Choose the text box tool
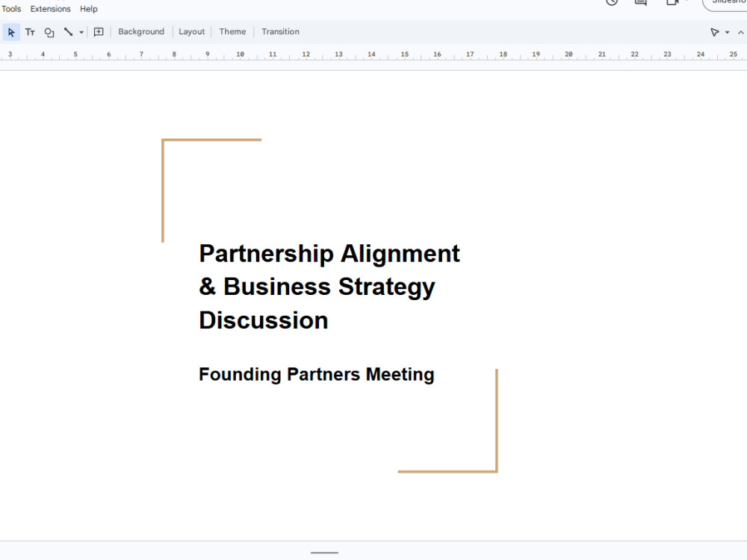Viewport: 747px width, 560px height. [x=30, y=32]
